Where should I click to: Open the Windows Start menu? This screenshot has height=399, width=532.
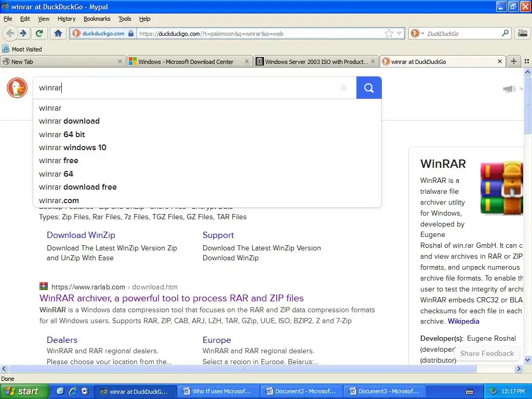(x=24, y=391)
